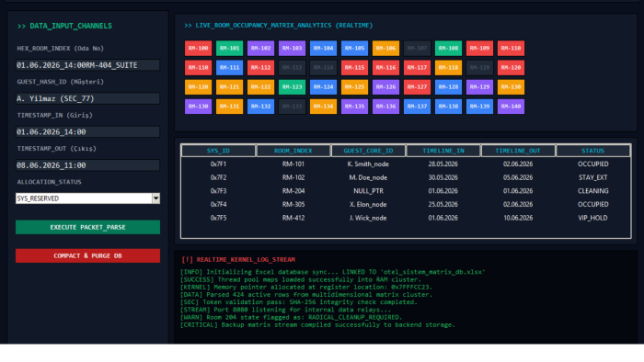Select the blue RM-128 room tile
Screen dimensions: 644x362
[448, 87]
